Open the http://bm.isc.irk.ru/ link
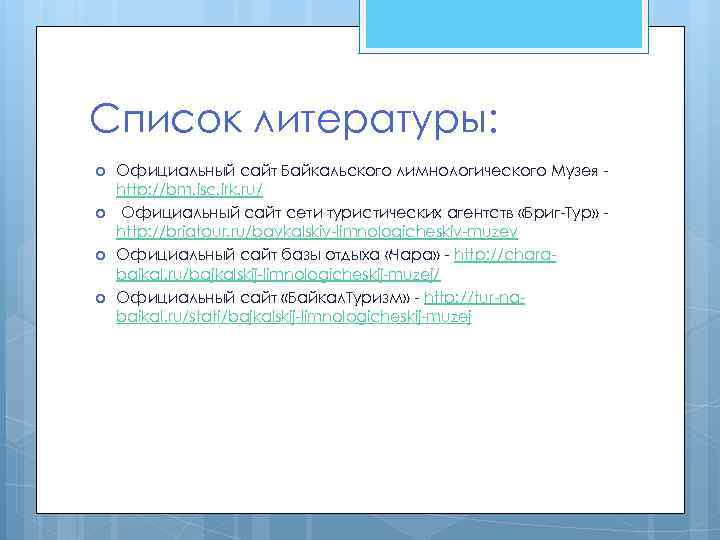Screen dimensions: 720x540 tap(189, 189)
